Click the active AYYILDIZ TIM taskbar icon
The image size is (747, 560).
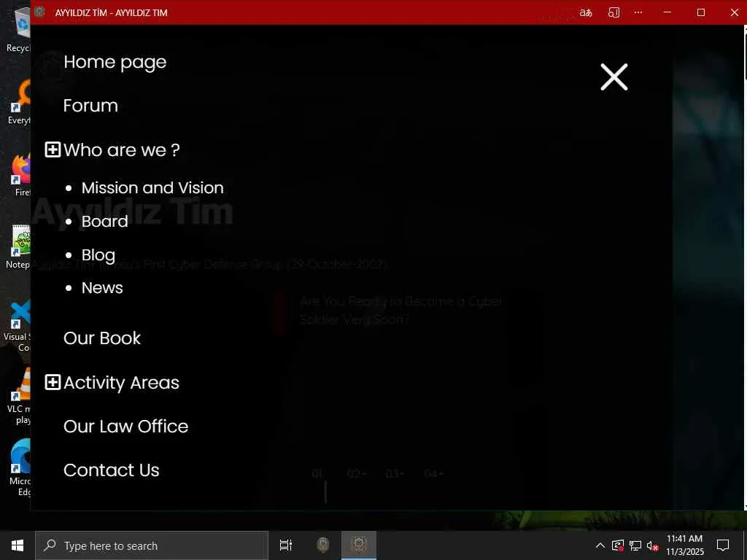point(359,545)
